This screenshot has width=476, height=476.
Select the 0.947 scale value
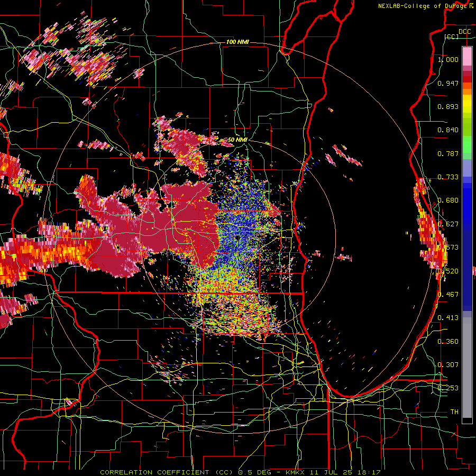click(x=448, y=83)
